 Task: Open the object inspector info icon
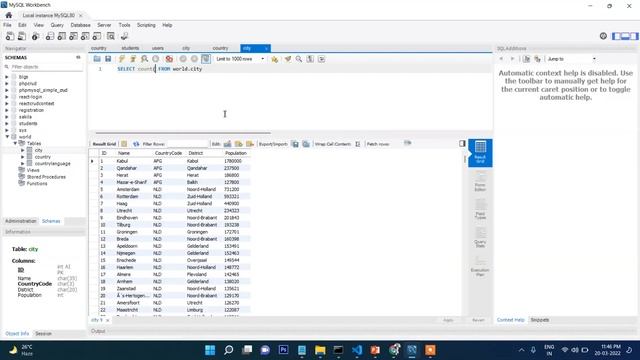(36, 36)
